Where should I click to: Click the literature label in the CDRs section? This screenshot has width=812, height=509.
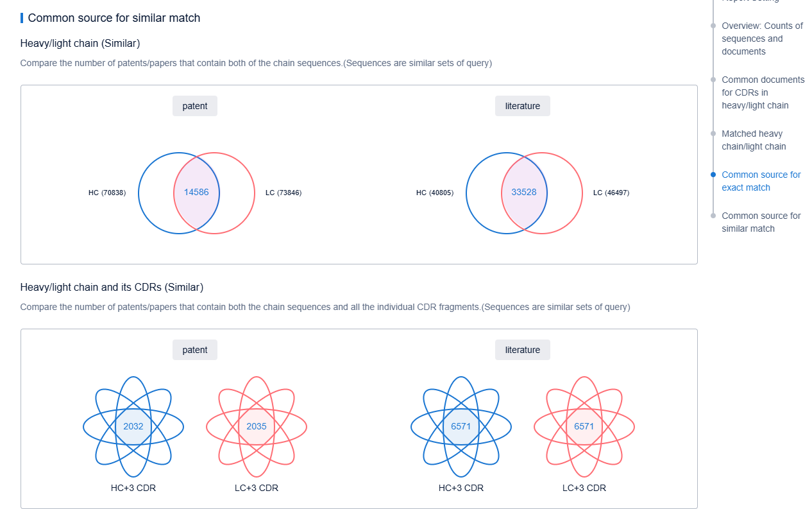pos(523,350)
